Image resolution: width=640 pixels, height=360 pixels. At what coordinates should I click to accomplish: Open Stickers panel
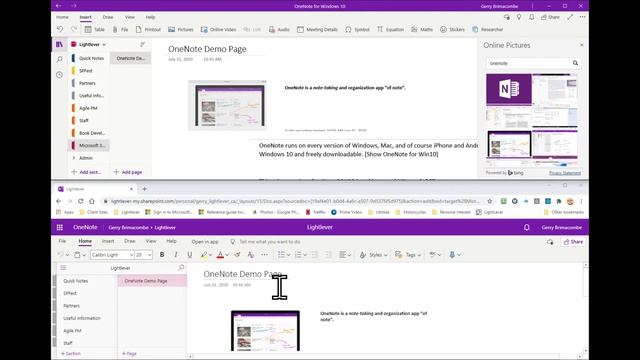[452, 29]
